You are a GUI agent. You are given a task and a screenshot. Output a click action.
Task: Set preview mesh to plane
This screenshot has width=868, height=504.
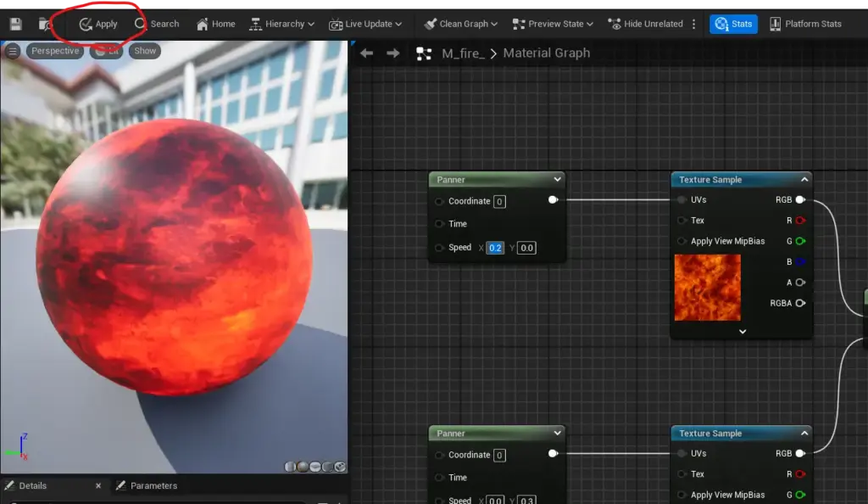click(315, 467)
